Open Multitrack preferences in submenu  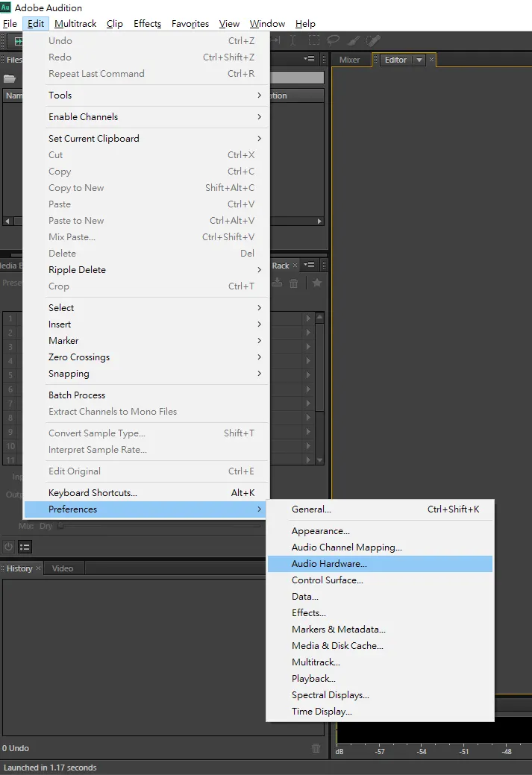[x=380, y=662]
